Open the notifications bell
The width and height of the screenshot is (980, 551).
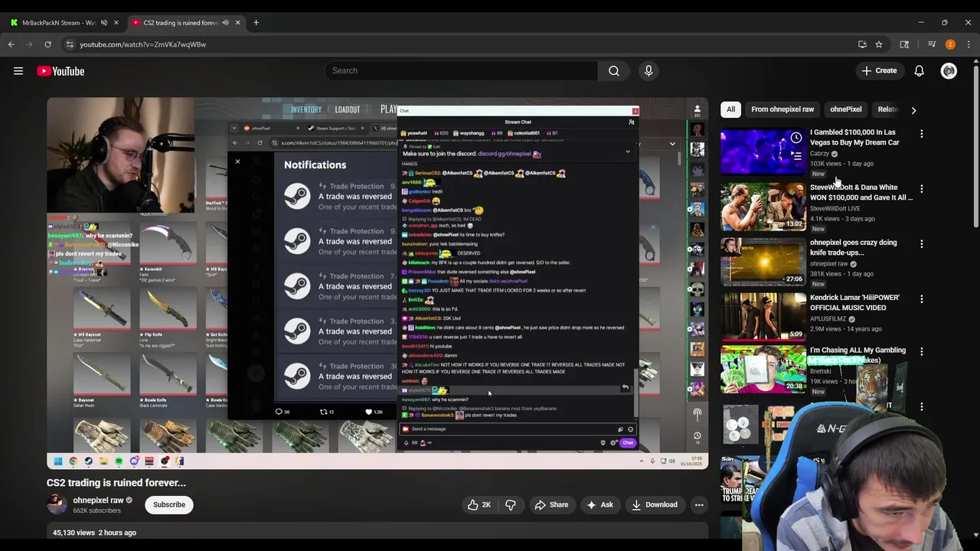click(919, 71)
